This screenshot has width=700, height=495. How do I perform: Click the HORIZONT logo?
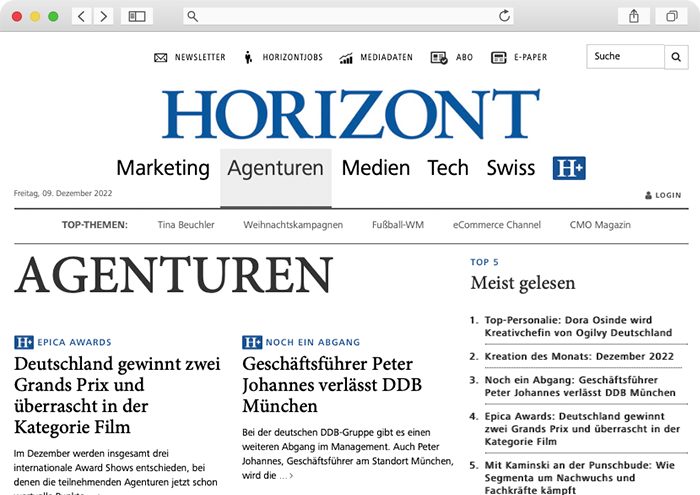coord(351,114)
